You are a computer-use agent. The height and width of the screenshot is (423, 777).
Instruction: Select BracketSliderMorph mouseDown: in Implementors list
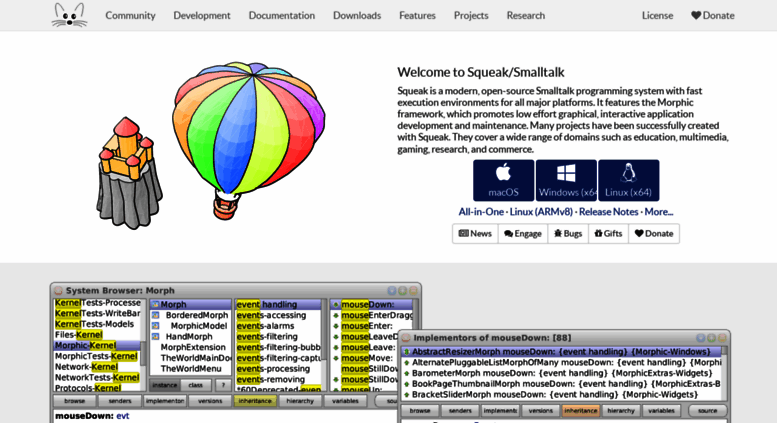tap(561, 395)
